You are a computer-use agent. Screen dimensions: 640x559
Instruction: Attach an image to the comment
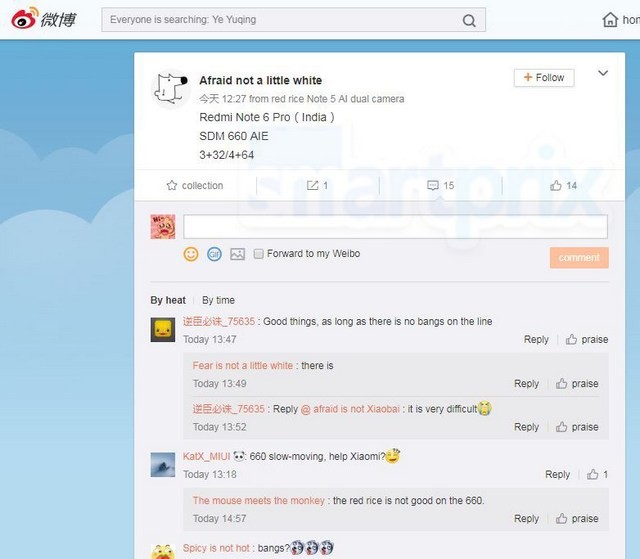click(x=238, y=254)
